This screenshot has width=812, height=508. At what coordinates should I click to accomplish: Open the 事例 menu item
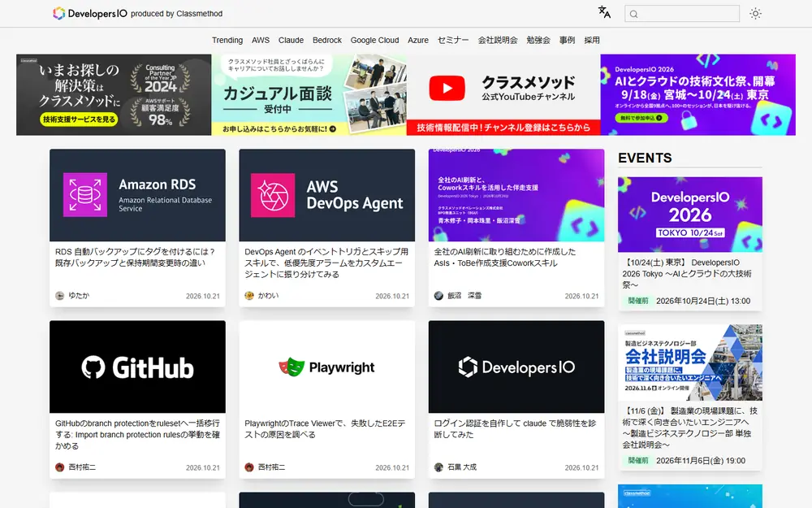click(567, 40)
